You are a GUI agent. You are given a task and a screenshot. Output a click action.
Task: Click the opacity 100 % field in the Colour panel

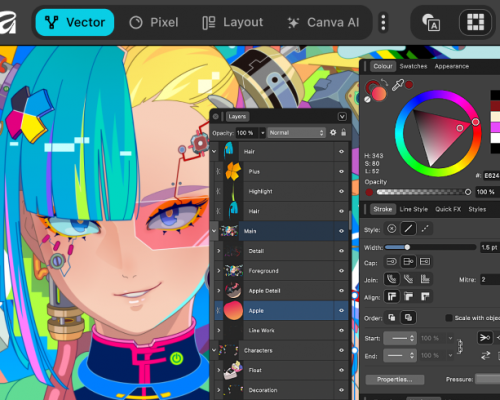pos(486,192)
